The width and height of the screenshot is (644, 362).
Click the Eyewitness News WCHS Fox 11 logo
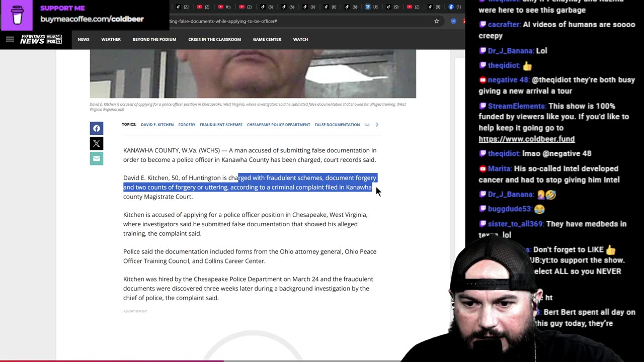click(x=41, y=39)
